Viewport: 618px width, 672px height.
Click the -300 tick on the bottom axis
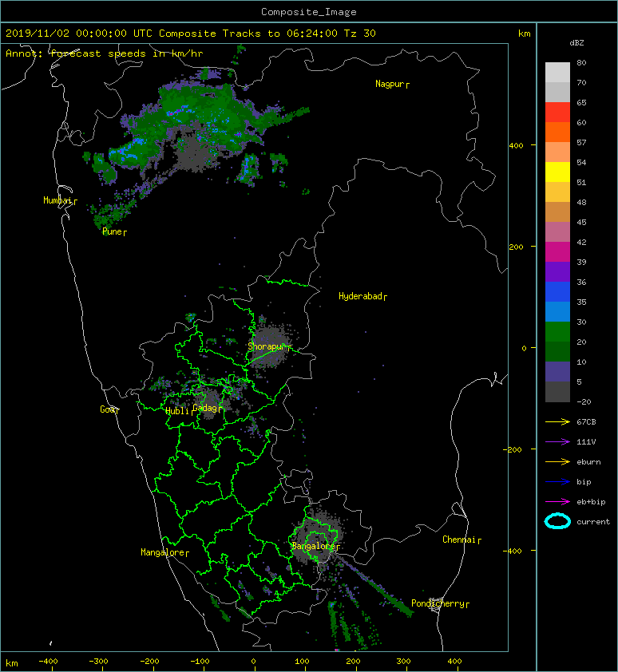click(x=99, y=662)
